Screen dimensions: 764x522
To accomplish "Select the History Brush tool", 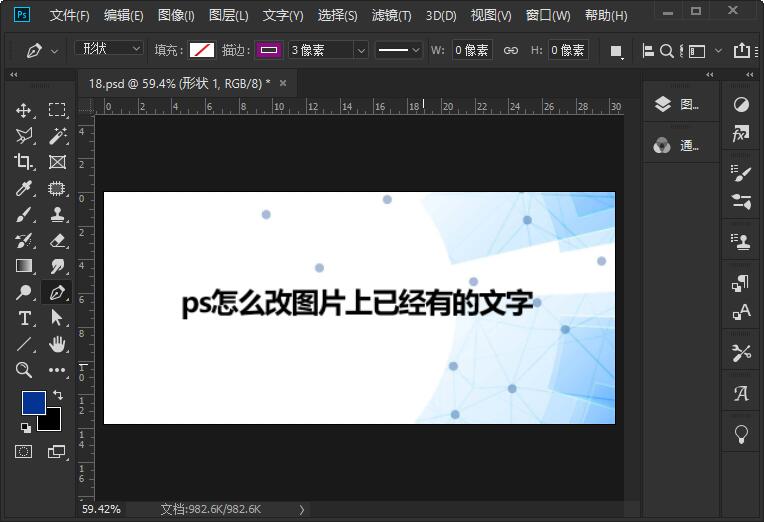I will point(23,240).
